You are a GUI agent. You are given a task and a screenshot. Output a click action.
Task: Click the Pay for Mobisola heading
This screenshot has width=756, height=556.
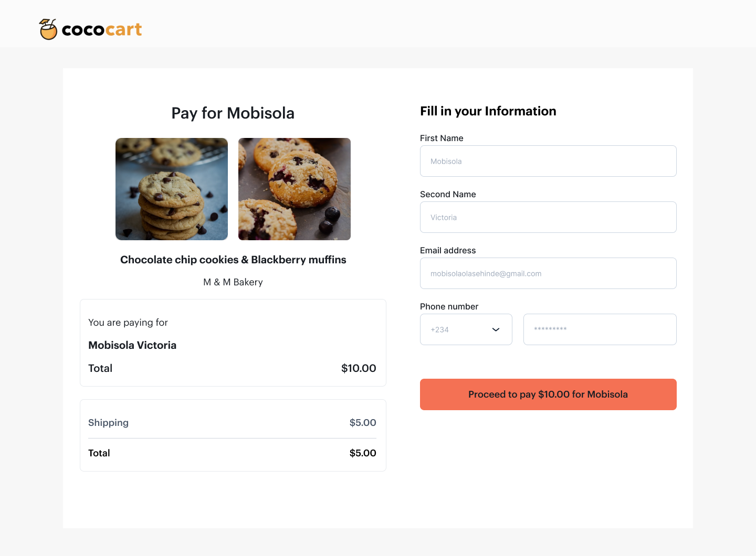click(233, 113)
